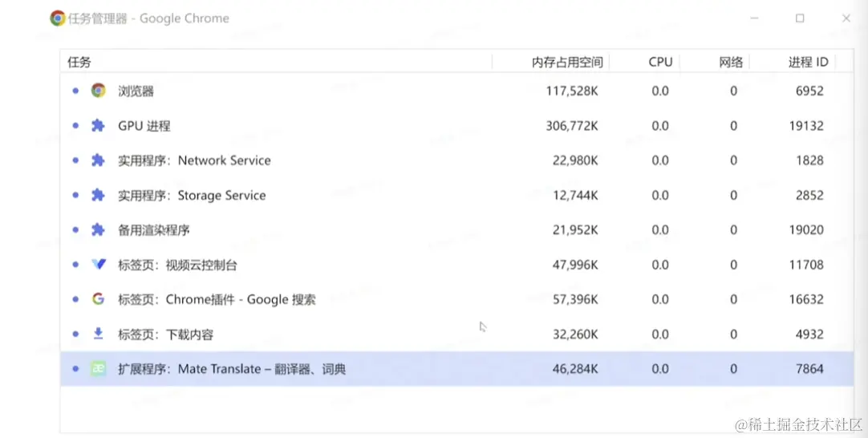
Task: Click the puzzle icon beside 备用渲染程序
Action: coord(98,229)
